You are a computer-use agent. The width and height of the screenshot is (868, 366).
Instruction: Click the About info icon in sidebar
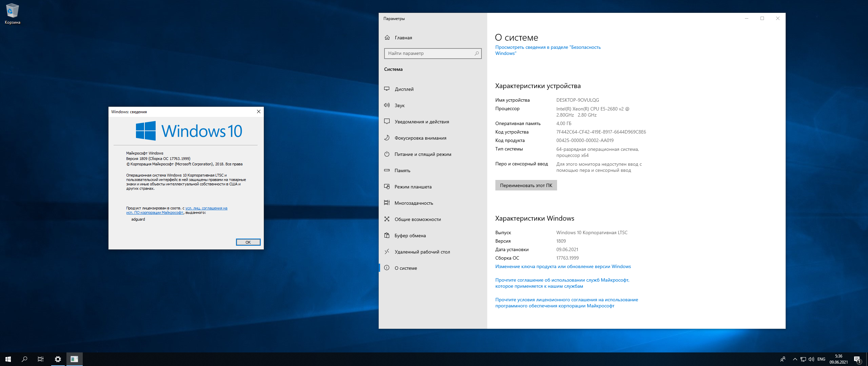tap(387, 268)
